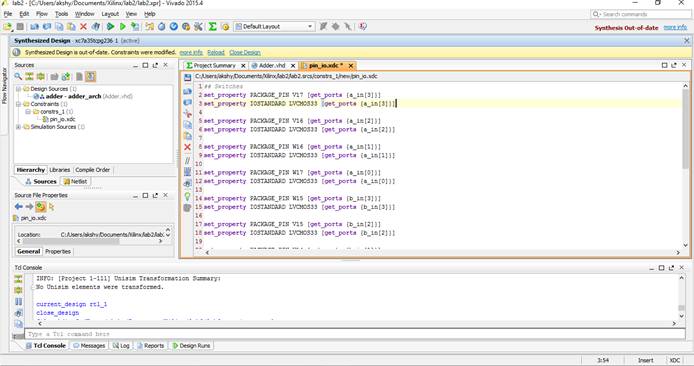The width and height of the screenshot is (694, 366).
Task: Open the Log tab at bottom
Action: point(121,346)
